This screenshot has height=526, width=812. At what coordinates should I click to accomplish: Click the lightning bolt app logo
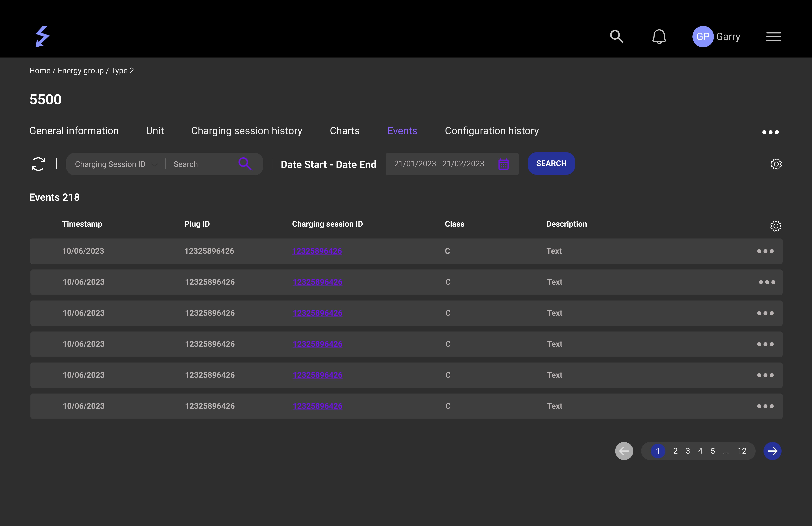pyautogui.click(x=42, y=36)
